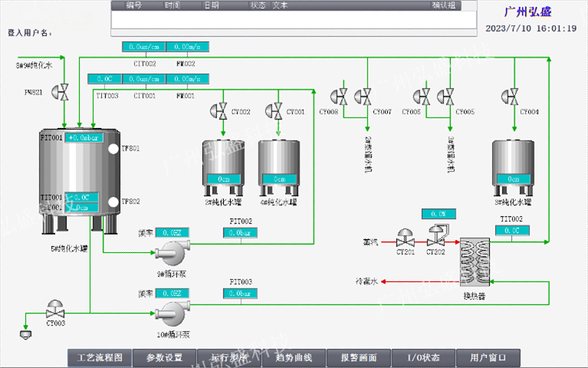Select the 4#纯化水罐 tank graphic
588x368 pixels.
(279, 168)
